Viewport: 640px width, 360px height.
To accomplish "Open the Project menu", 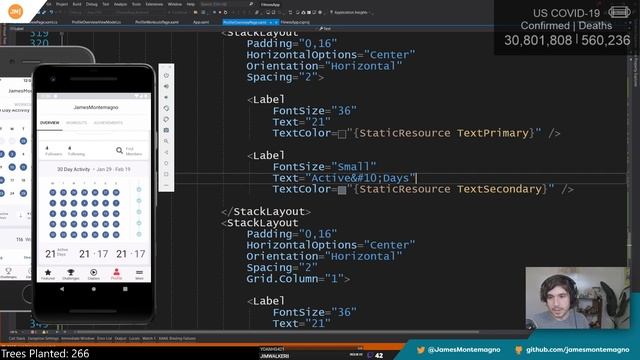I will [62, 4].
